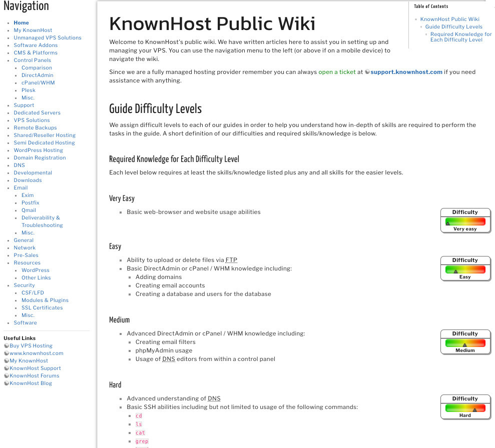This screenshot has width=495, height=448.
Task: Open Downloads navigation link
Action: [28, 180]
